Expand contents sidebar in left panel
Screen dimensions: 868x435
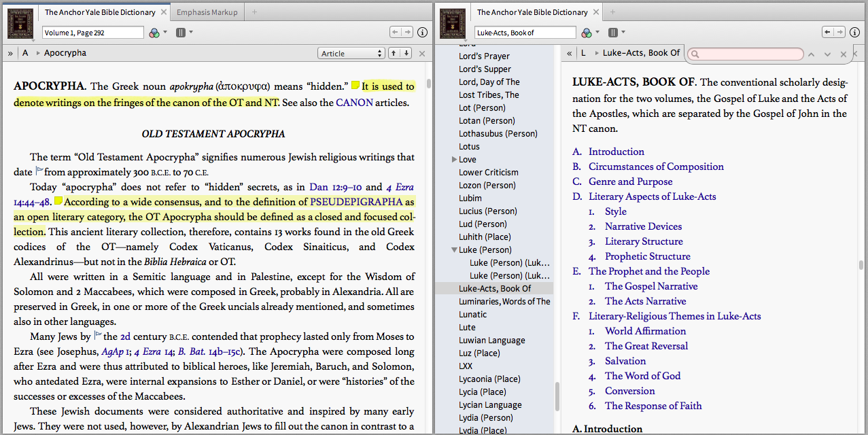tap(10, 53)
